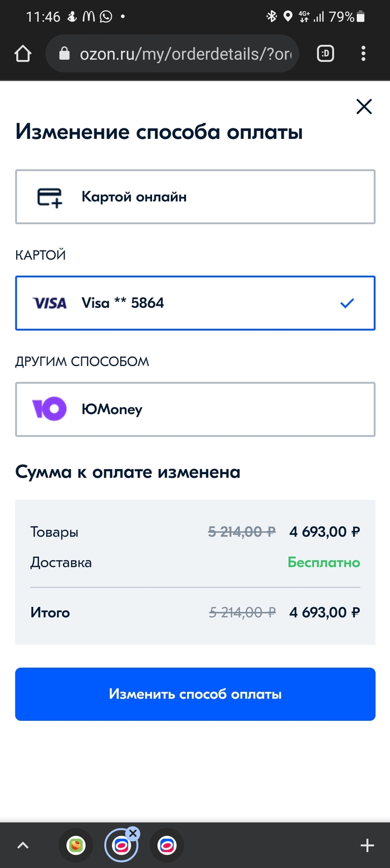Select Картой онлайн payment option
This screenshot has width=390, height=868.
[x=195, y=197]
